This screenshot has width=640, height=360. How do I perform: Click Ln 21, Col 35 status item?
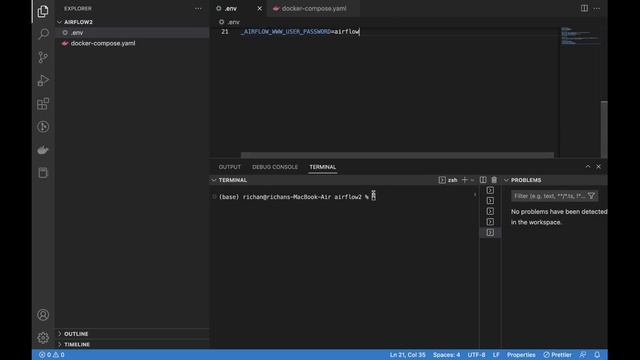click(x=407, y=355)
